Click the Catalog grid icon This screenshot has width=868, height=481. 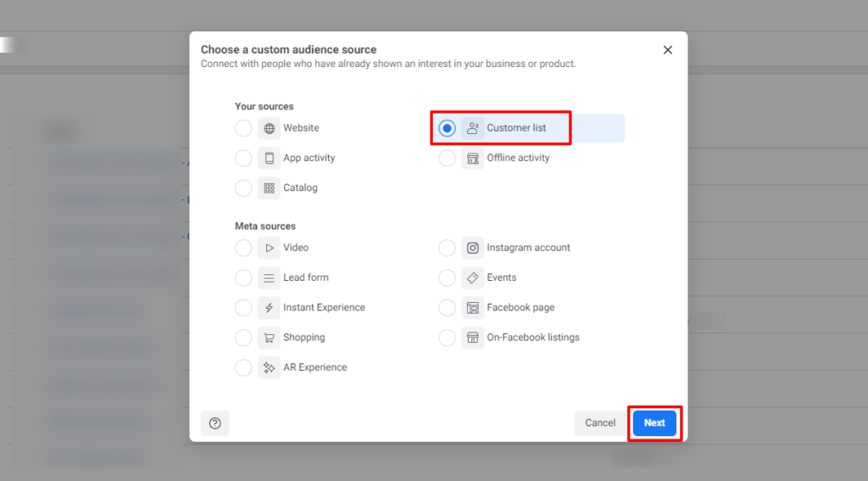[x=269, y=188]
